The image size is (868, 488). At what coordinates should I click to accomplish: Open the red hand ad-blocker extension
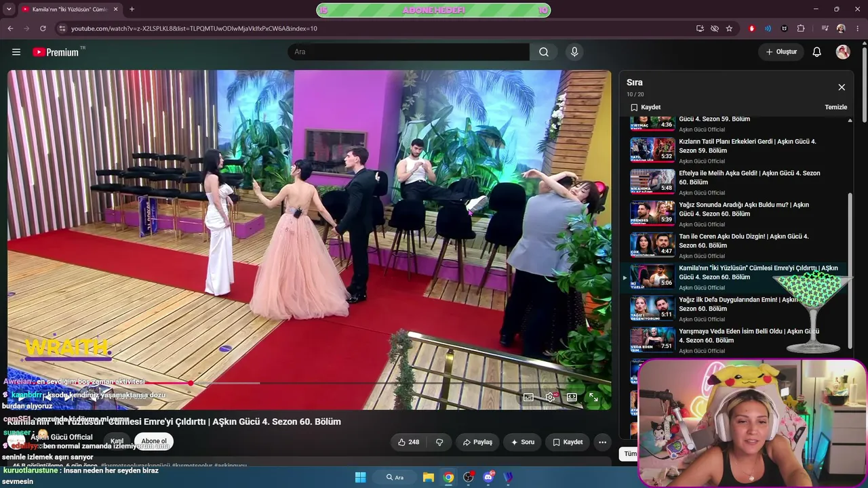pos(751,28)
